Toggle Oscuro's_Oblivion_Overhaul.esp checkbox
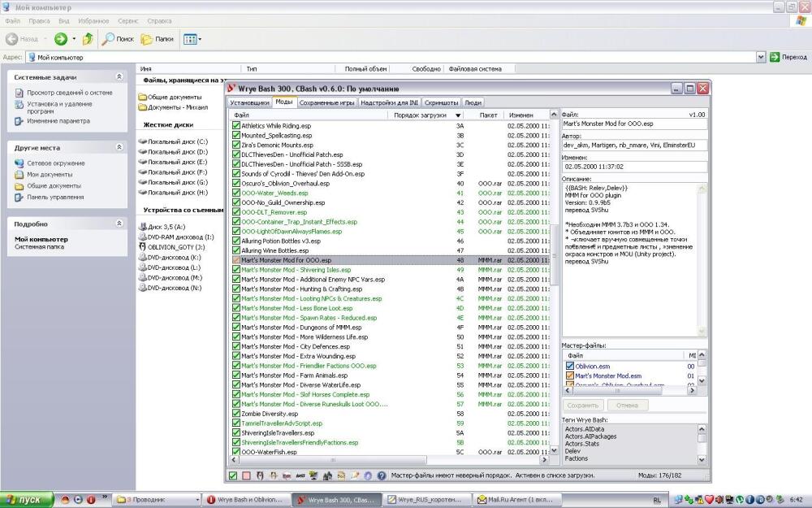The image size is (812, 508). (236, 183)
